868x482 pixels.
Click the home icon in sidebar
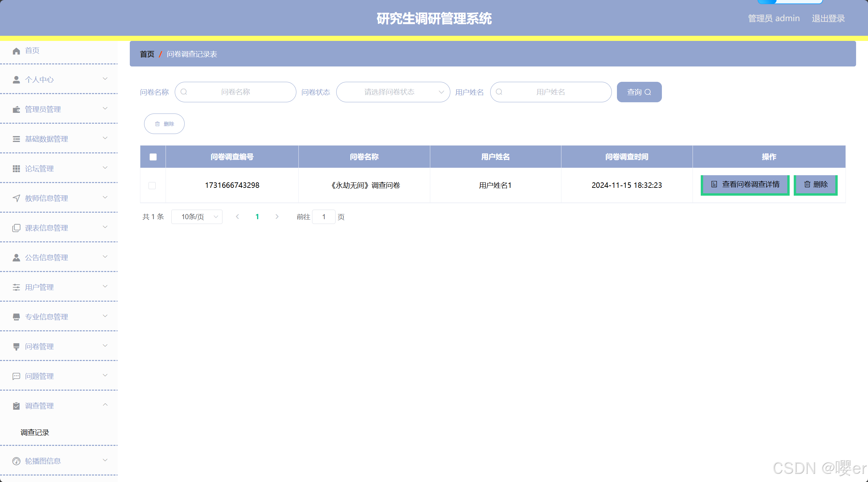(x=16, y=51)
